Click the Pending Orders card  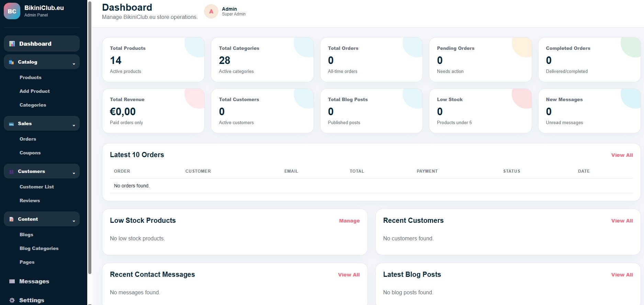[x=481, y=59]
